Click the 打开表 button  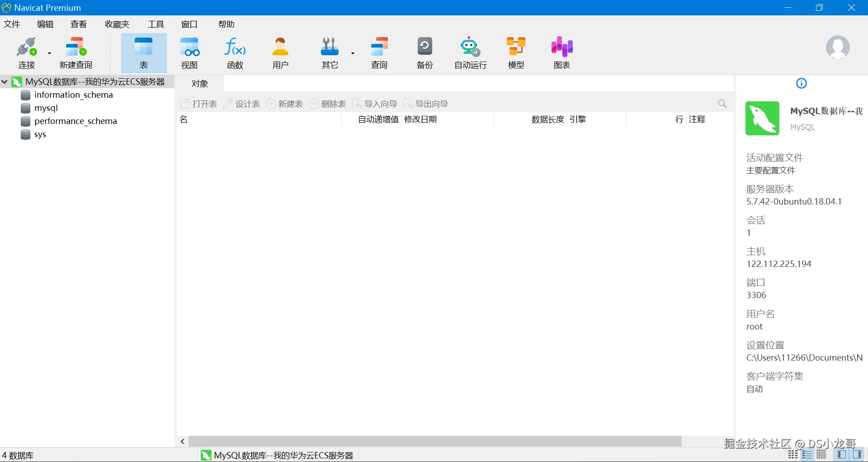click(199, 104)
